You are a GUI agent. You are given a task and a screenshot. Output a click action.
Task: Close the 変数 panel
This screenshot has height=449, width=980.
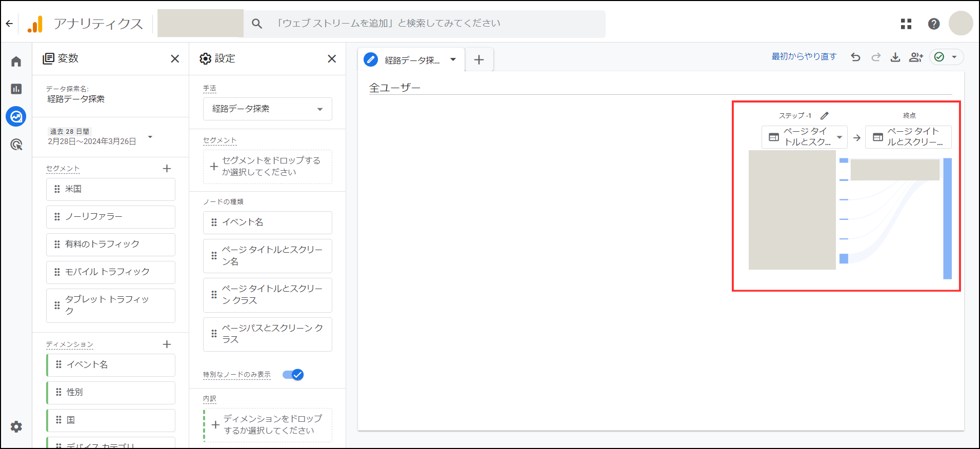pyautogui.click(x=175, y=59)
